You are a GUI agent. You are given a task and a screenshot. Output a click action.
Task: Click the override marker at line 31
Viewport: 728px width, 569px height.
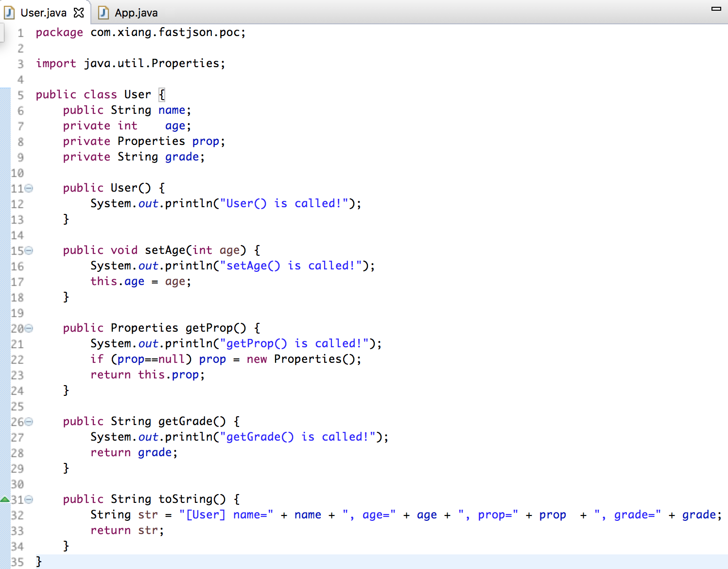tap(5, 499)
